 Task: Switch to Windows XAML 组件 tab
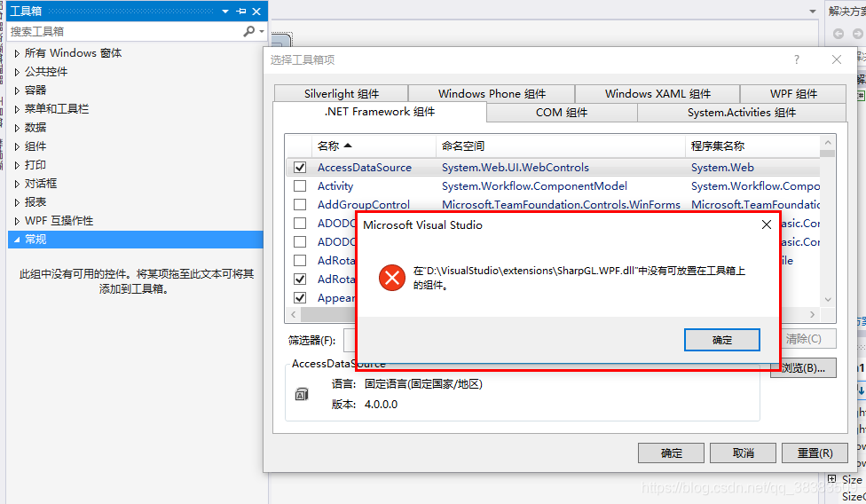[657, 93]
